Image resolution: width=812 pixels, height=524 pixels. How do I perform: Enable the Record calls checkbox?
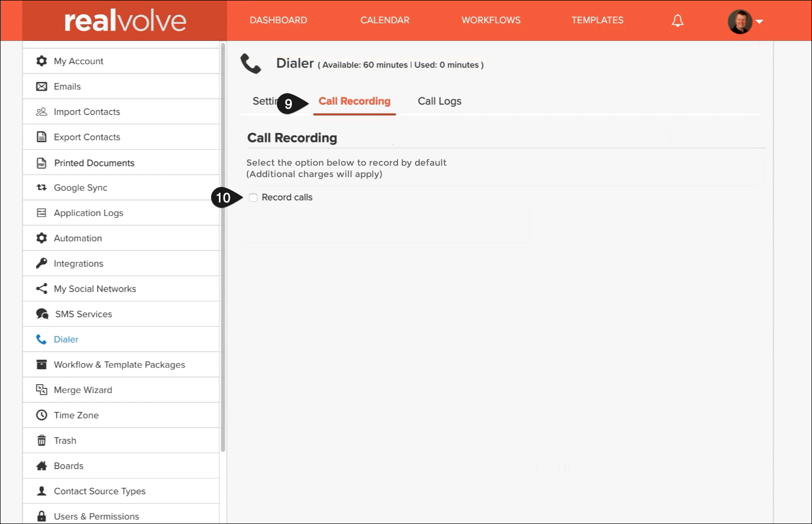(x=253, y=198)
